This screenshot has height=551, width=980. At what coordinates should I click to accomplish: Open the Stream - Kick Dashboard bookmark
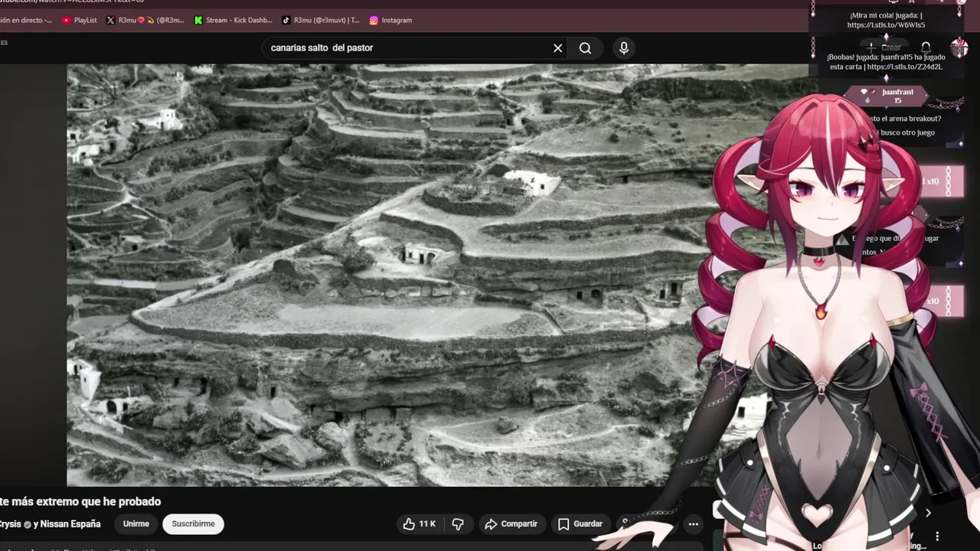tap(234, 20)
